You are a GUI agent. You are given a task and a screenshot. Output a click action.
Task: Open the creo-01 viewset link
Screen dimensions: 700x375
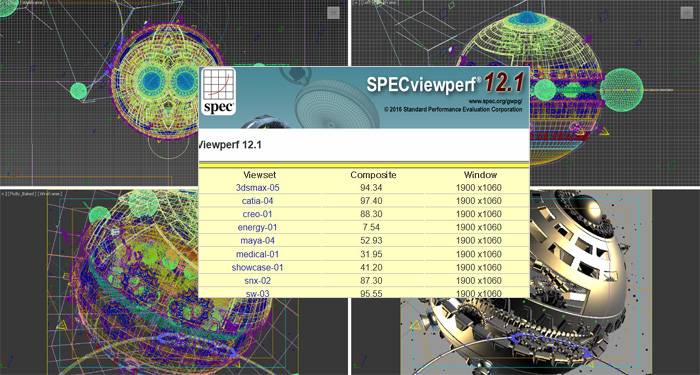click(257, 214)
